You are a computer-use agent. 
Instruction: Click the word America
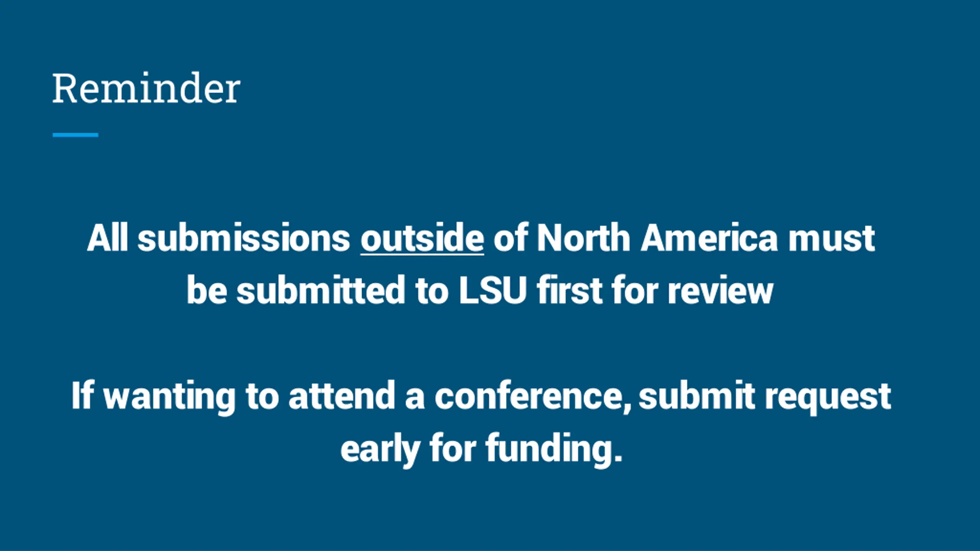tap(710, 238)
